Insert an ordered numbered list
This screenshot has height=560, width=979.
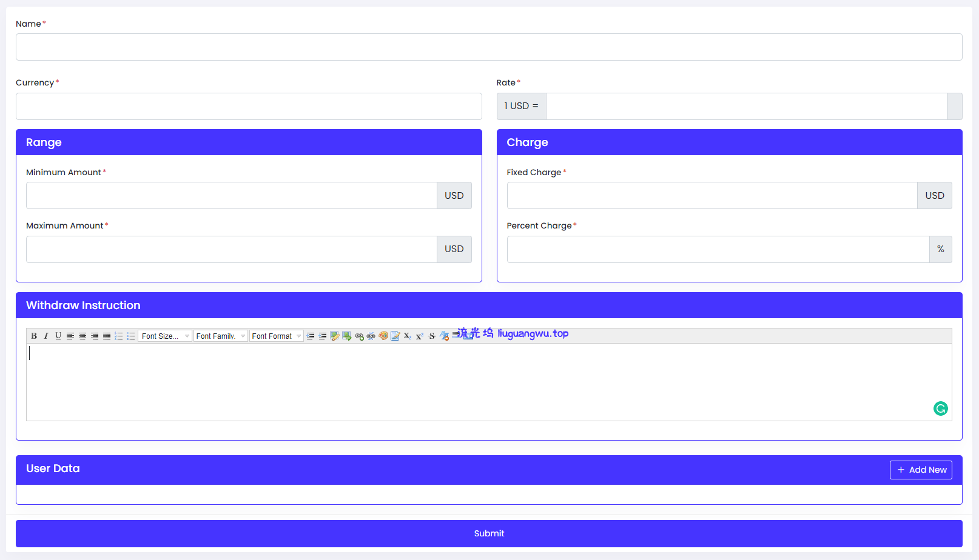click(119, 336)
